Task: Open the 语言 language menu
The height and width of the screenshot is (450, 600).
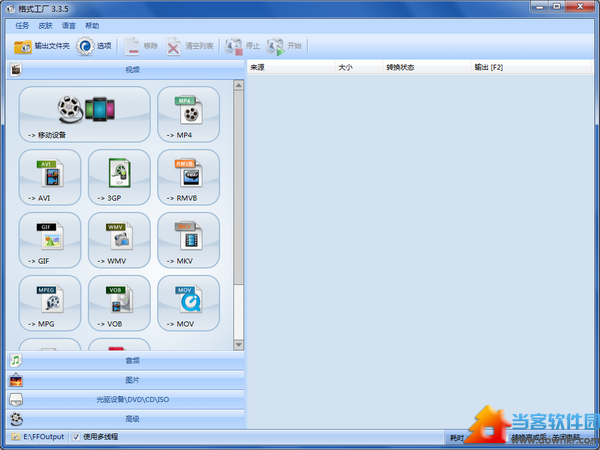Action: [x=68, y=26]
